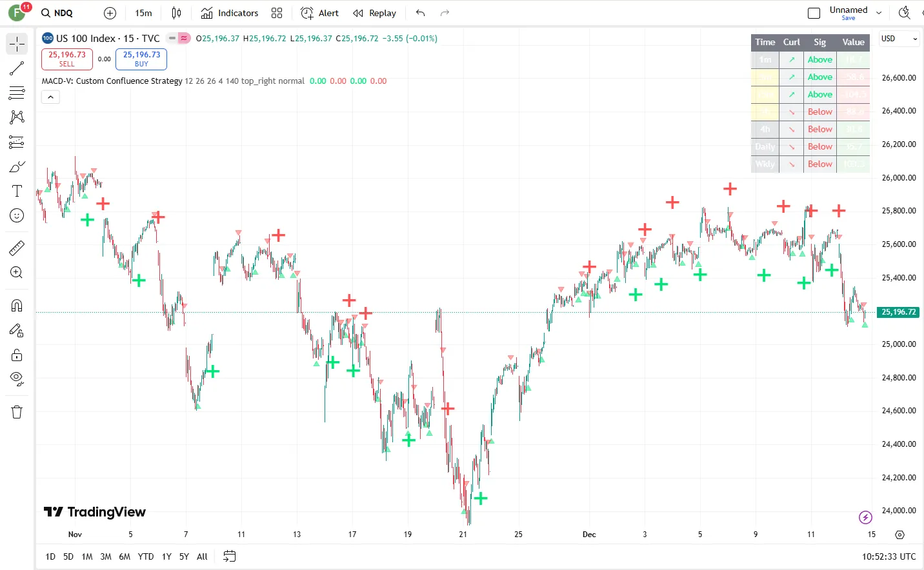Screen dimensions: 924x570
Task: Expand the layout menu chevron beside Unnamed
Action: [879, 13]
